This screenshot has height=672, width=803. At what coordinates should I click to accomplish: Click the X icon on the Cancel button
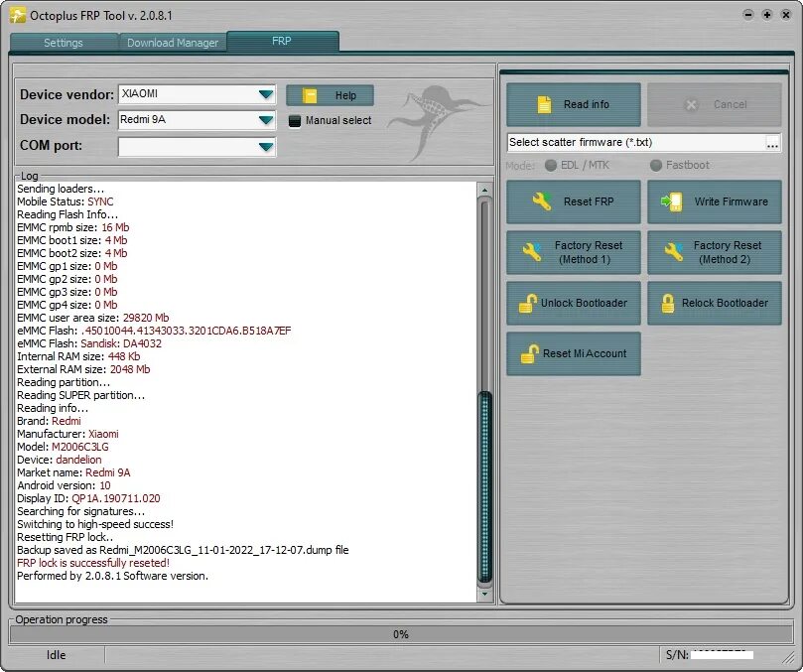pyautogui.click(x=691, y=104)
